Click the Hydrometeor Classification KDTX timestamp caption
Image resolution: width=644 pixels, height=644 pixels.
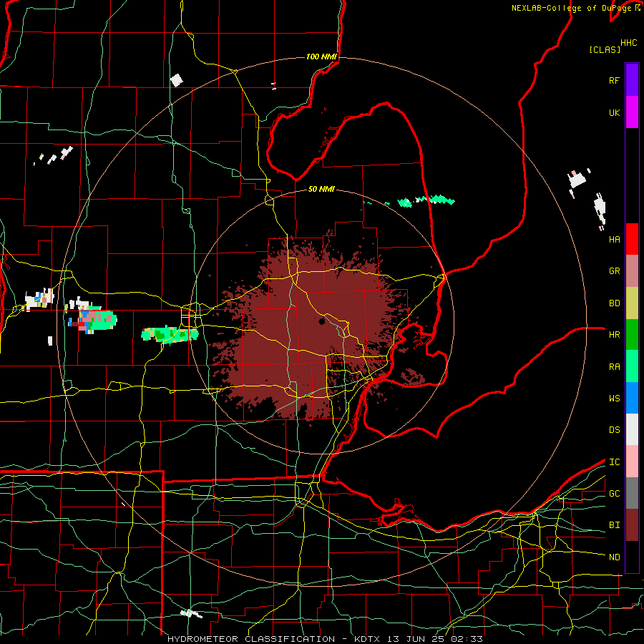(x=325, y=639)
